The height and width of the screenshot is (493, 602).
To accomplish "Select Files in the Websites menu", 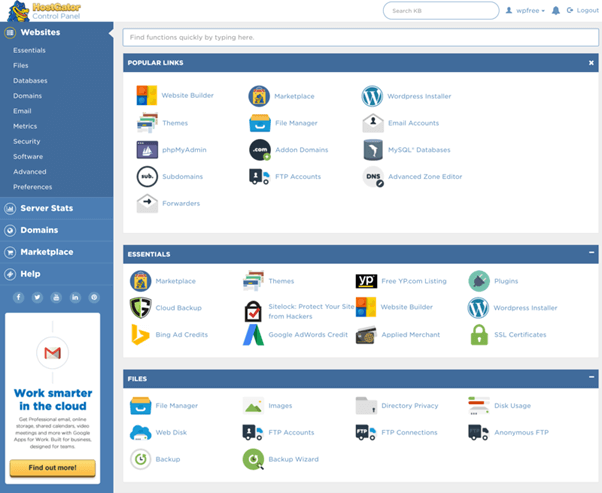I will click(x=21, y=66).
